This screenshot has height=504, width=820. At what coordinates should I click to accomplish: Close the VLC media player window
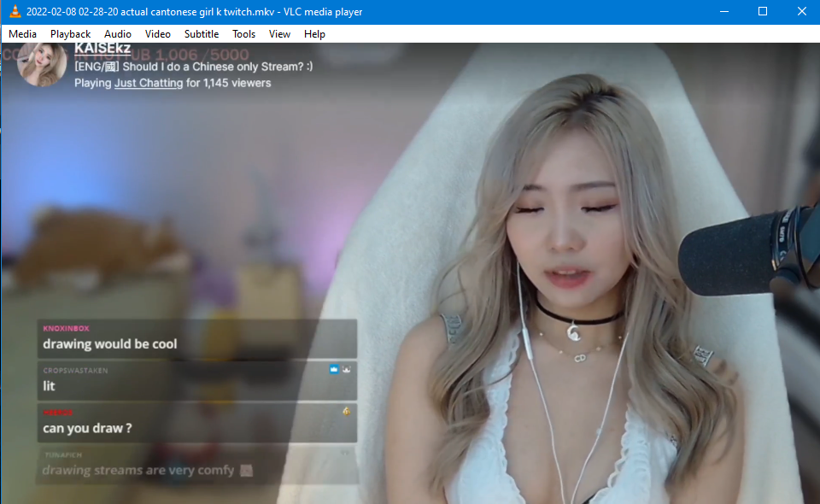click(x=802, y=11)
